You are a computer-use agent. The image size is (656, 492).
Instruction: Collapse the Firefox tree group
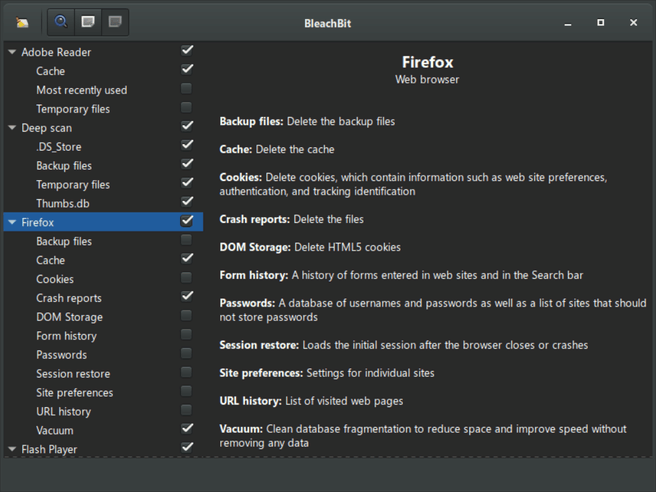[x=12, y=222]
